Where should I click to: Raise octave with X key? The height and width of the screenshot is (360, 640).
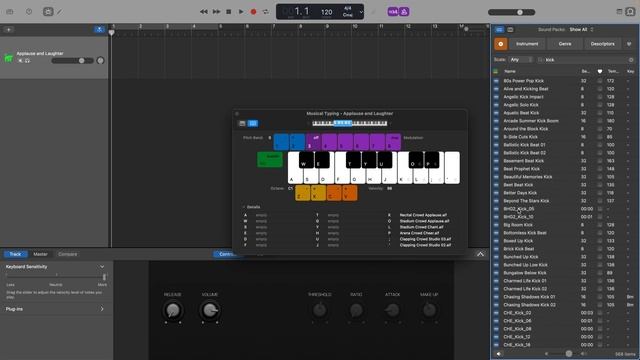(x=318, y=193)
